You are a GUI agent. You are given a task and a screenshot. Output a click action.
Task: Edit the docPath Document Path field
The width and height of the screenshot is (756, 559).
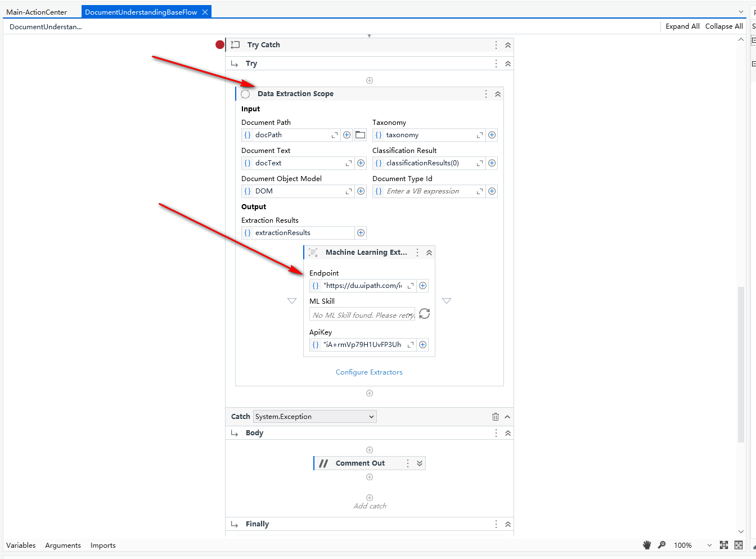coord(291,135)
